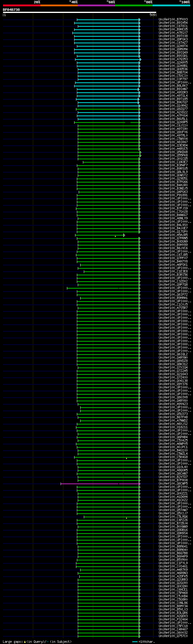Screen dimensions: 193x644
Task: Select the UniRef100_O18211 label
Action: click(x=173, y=427)
